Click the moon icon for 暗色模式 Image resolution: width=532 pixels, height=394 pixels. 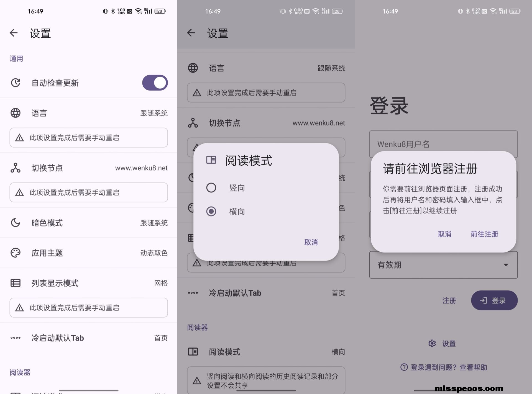(x=16, y=223)
